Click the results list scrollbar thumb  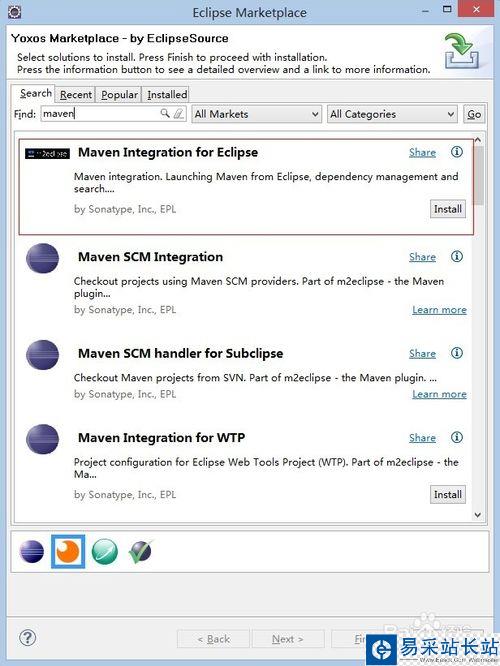[x=478, y=175]
